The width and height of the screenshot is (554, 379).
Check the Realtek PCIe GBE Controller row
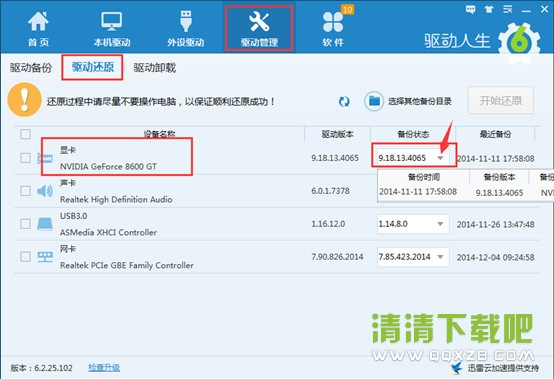click(x=25, y=257)
